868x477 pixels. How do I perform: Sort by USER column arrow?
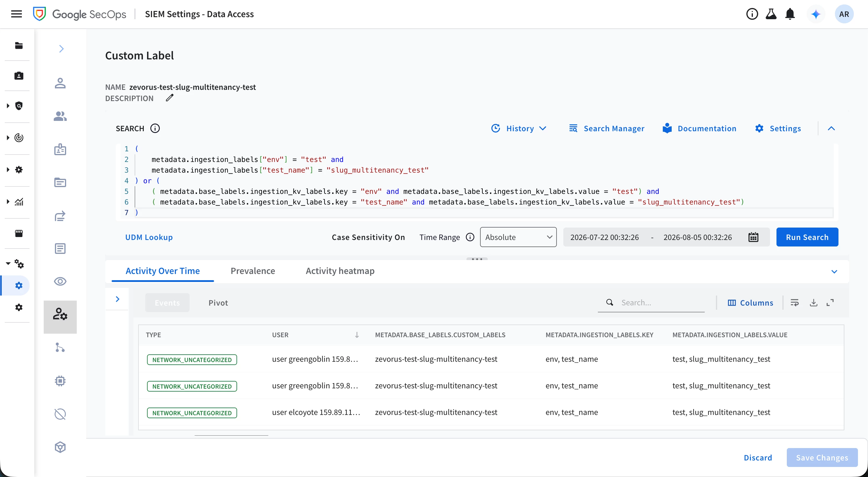coord(357,335)
